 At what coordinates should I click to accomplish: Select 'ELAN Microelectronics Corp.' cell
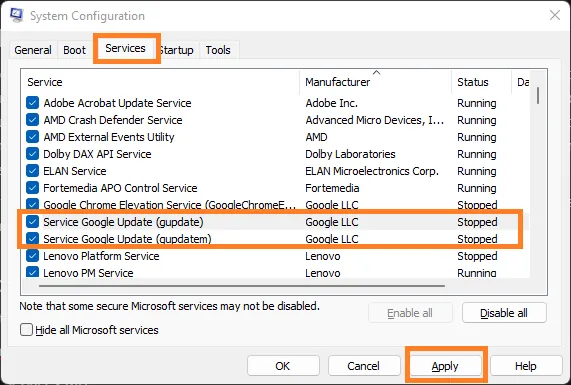pyautogui.click(x=372, y=171)
